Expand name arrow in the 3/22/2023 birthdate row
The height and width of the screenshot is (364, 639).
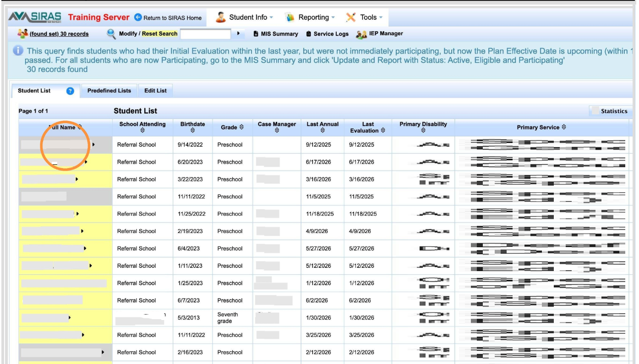tap(76, 179)
